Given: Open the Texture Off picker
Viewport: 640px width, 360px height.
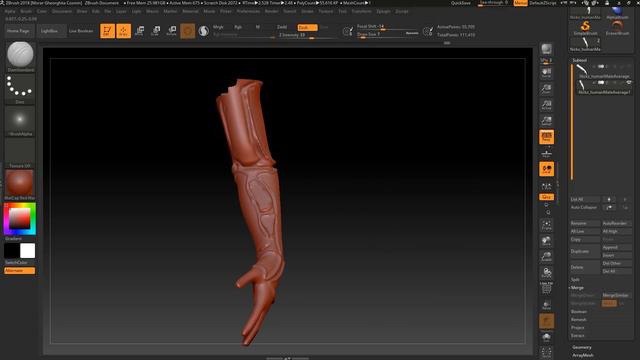Looking at the screenshot, I should click(x=20, y=151).
